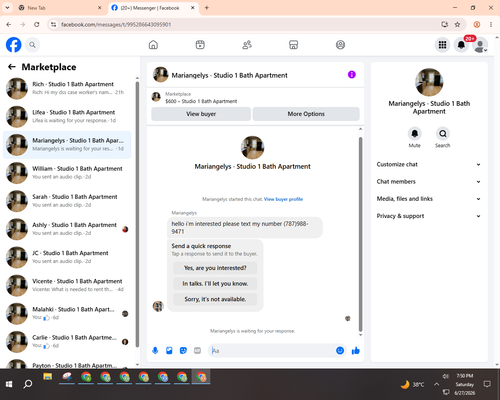Search in conversation magnifier icon
The width and height of the screenshot is (500, 400).
443,134
